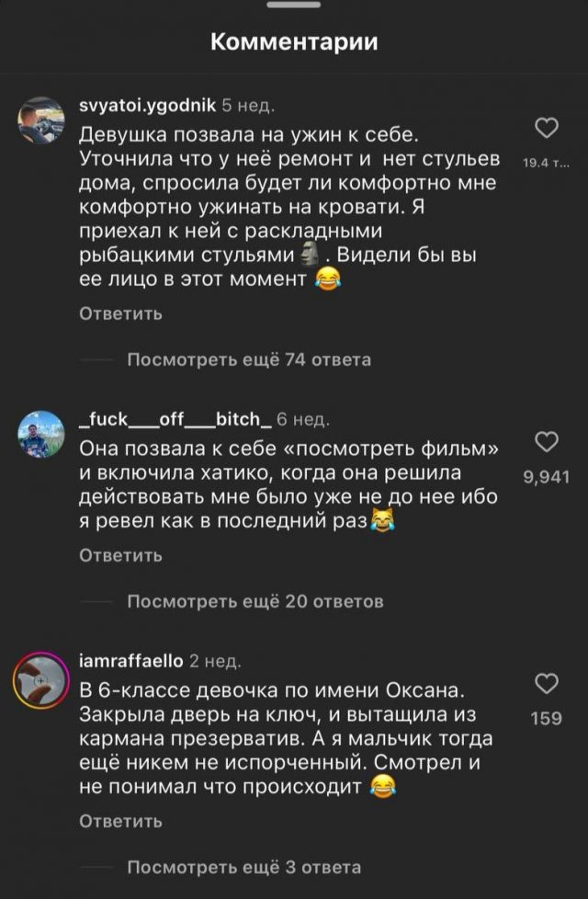
Task: Open iamraffaello story ring avatar
Action: click(40, 680)
